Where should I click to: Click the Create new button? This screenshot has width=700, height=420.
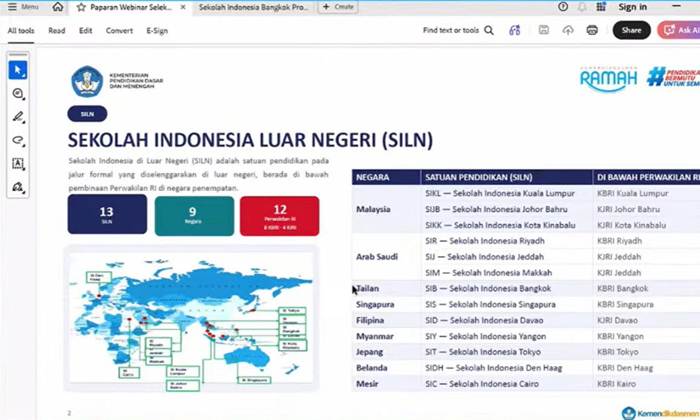tap(338, 7)
